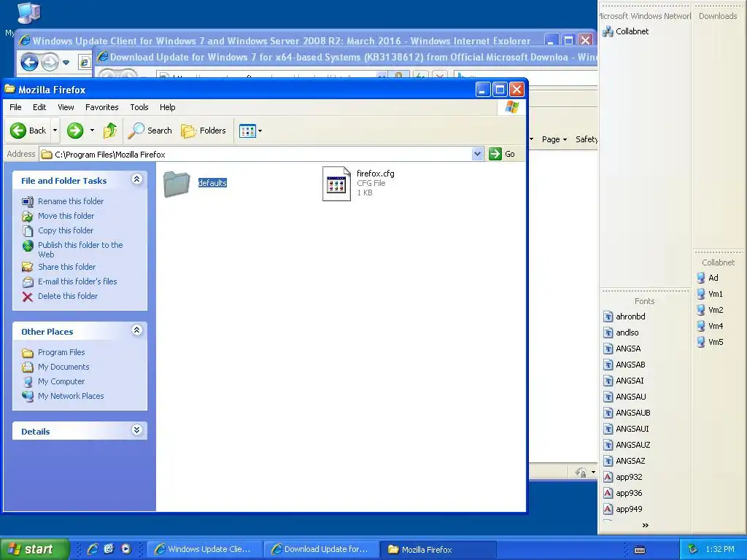This screenshot has height=560, width=747.
Task: Click the keyboard icon in the taskbar
Action: [x=640, y=550]
